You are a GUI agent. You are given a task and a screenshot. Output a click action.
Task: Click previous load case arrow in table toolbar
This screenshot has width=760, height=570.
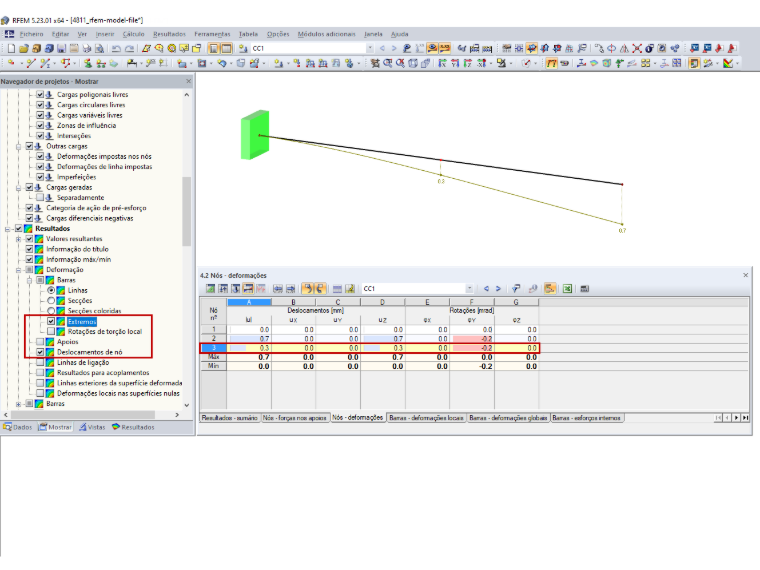(486, 289)
